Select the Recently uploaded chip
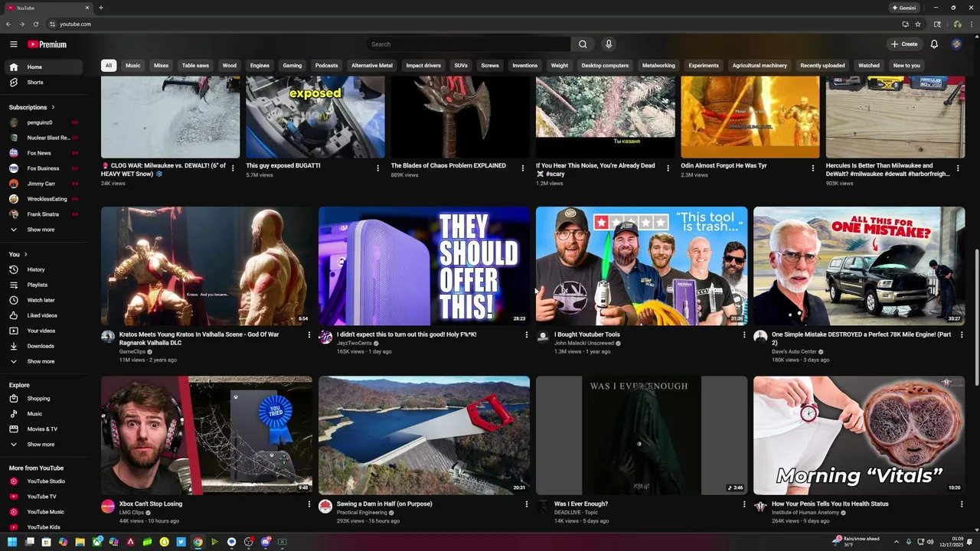This screenshot has width=980, height=551. pyautogui.click(x=822, y=65)
